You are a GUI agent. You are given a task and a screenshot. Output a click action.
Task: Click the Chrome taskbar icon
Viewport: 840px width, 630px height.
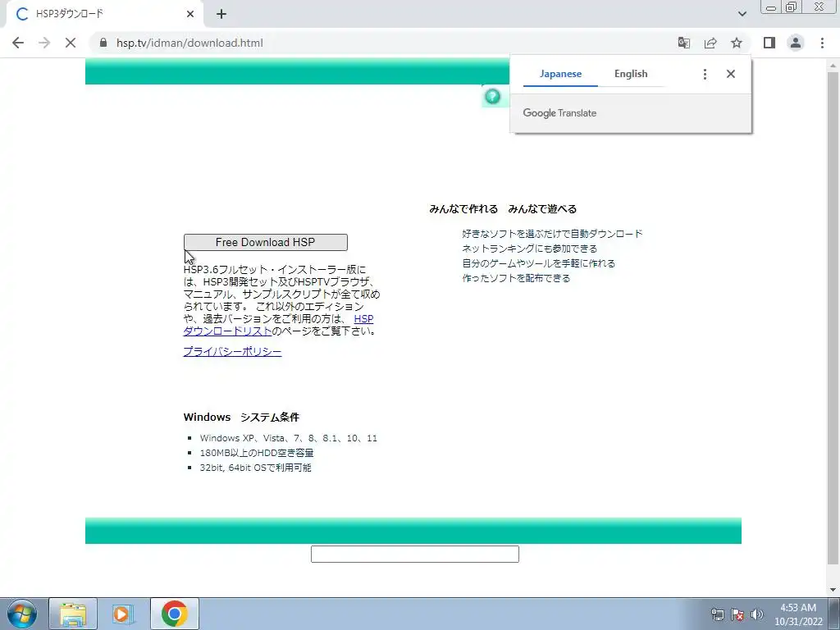point(175,614)
